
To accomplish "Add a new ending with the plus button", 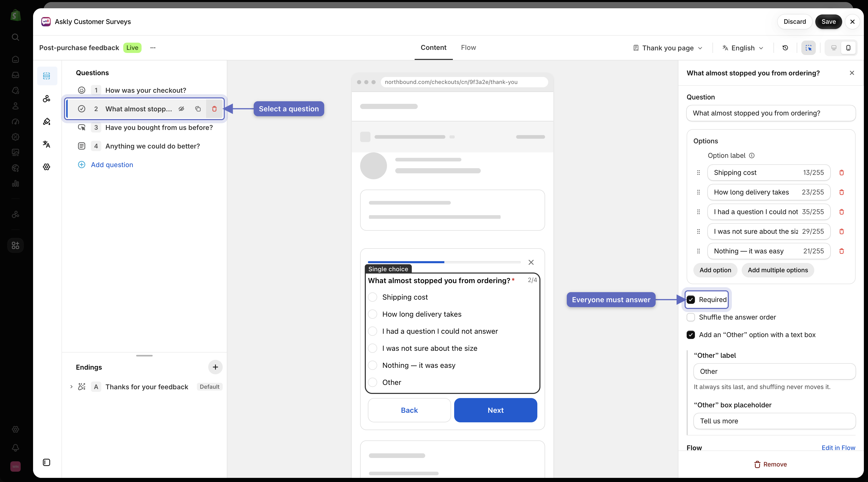I will coord(215,367).
